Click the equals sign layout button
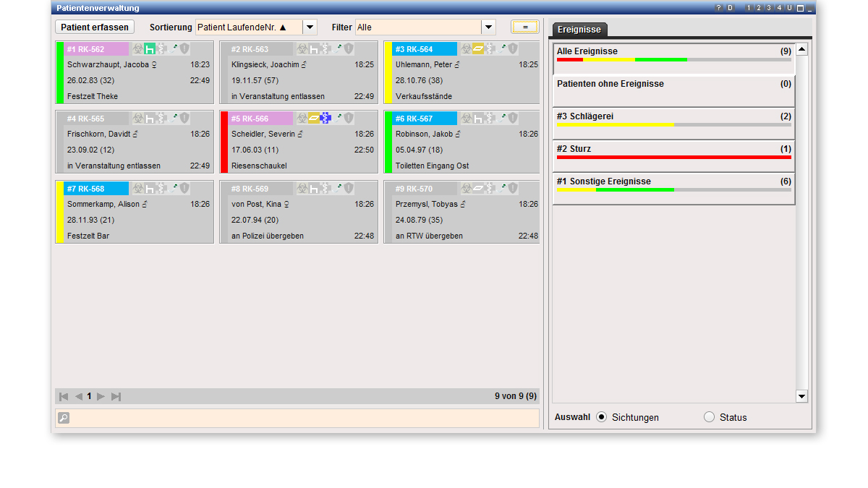Image resolution: width=868 pixels, height=488 pixels. [x=525, y=27]
